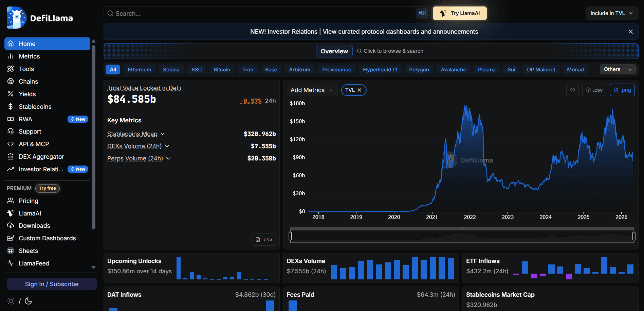Filter by BSC chain

pyautogui.click(x=197, y=70)
